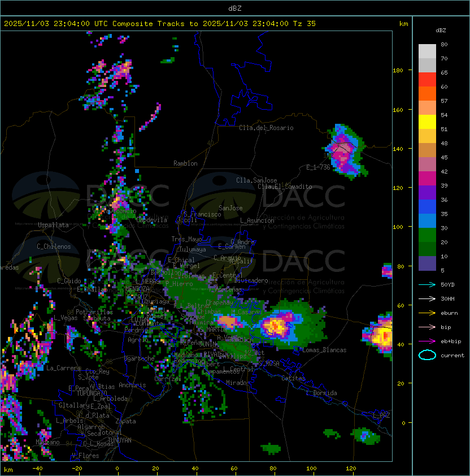The width and height of the screenshot is (470, 476).
Task: Click the yellow eburn arrow legend icon
Action: tap(427, 313)
